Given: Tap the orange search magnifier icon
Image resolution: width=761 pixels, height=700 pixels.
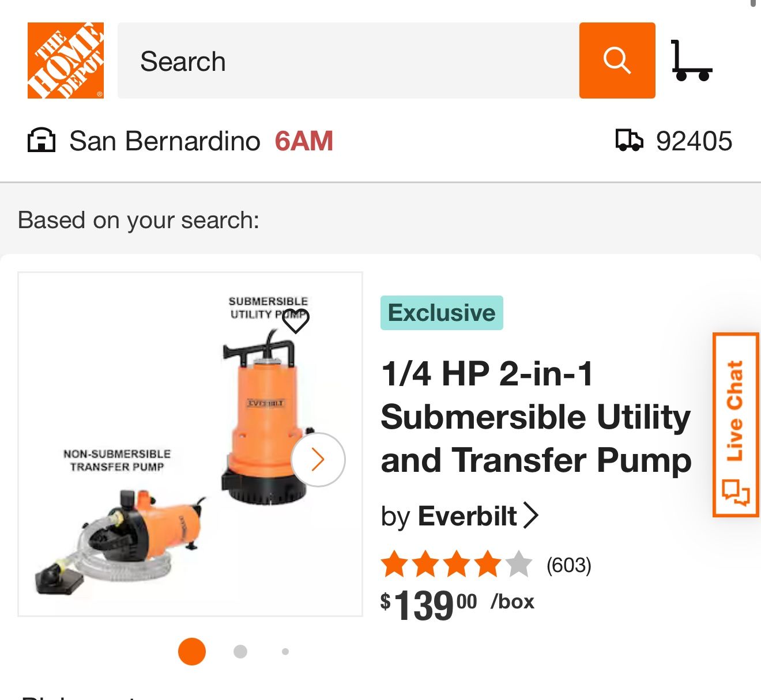Looking at the screenshot, I should pyautogui.click(x=617, y=60).
